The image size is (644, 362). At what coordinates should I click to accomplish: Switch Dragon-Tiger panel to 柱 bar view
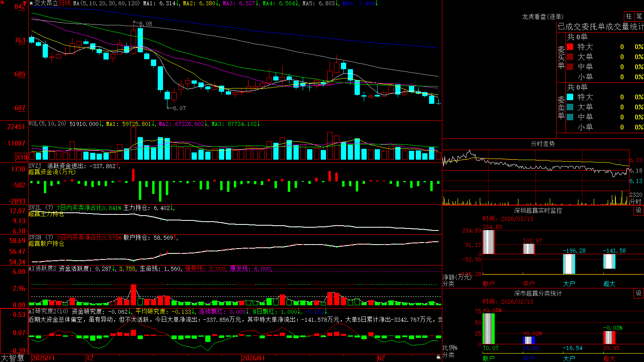click(629, 16)
